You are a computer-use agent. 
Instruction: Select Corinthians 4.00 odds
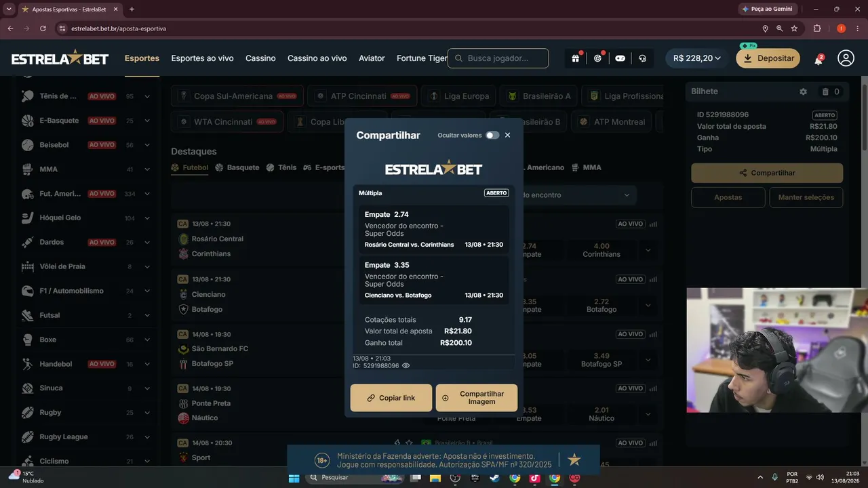(601, 250)
